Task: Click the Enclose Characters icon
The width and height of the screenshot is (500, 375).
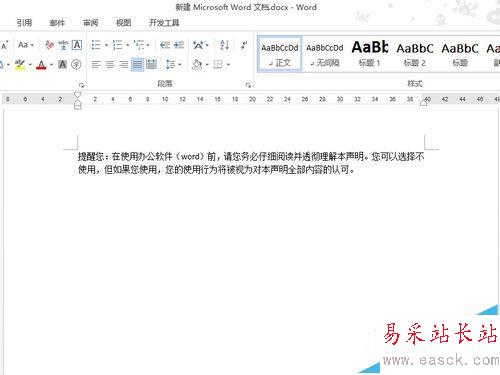Action: point(76,64)
